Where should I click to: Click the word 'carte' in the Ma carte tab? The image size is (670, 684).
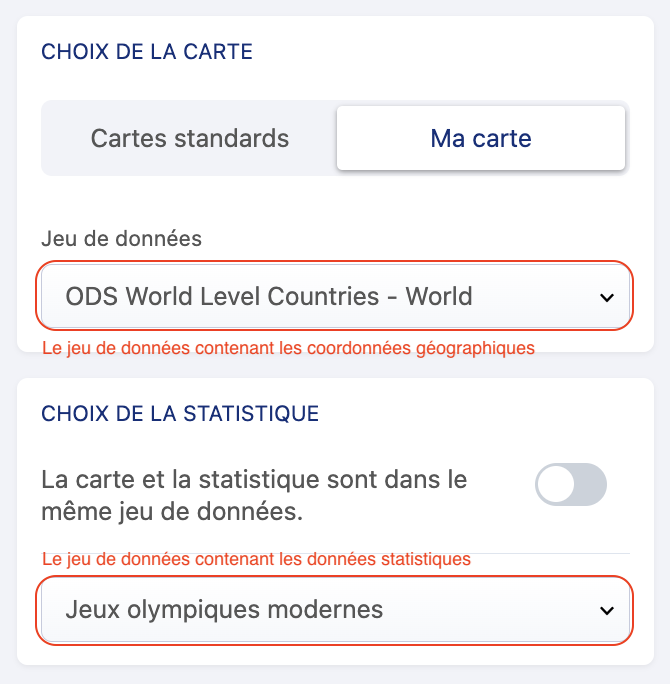[x=502, y=138]
